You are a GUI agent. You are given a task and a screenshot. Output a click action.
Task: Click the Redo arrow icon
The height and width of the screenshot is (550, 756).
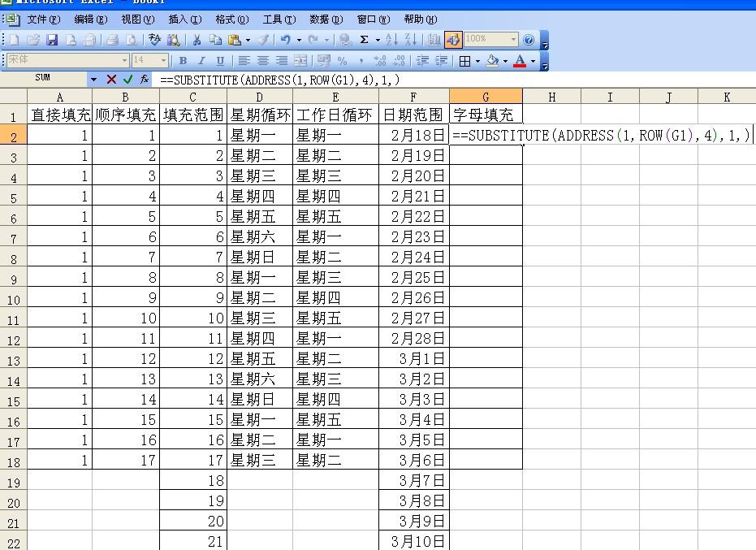313,40
